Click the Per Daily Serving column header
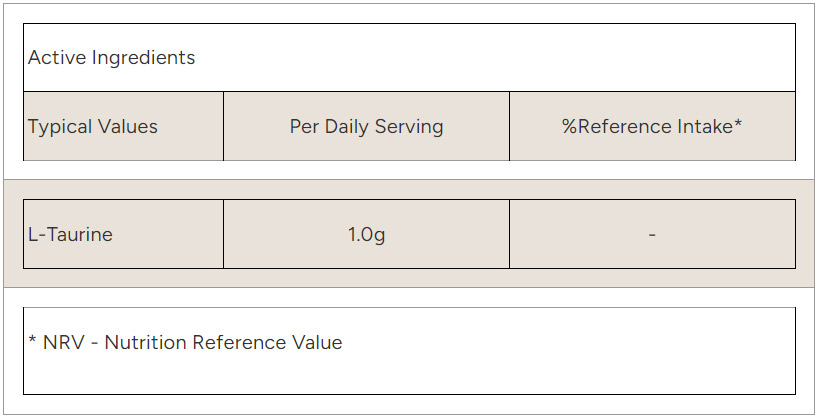 [x=366, y=127]
